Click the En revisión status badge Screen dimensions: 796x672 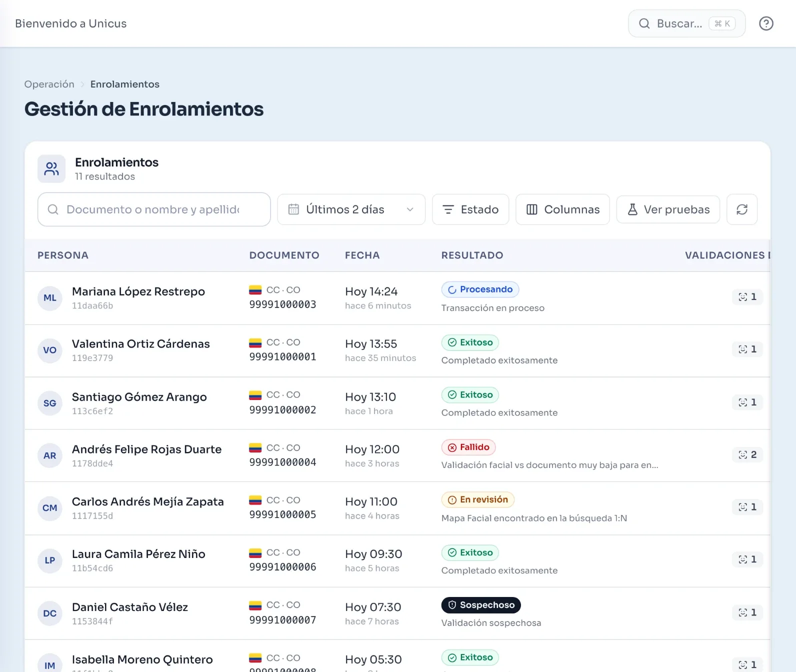pos(478,500)
